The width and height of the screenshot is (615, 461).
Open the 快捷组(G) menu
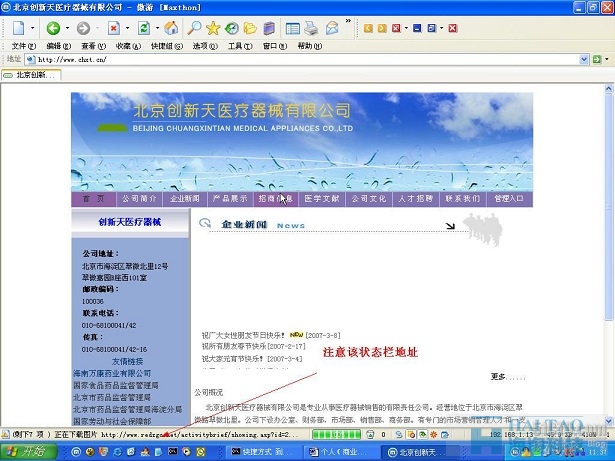click(167, 46)
